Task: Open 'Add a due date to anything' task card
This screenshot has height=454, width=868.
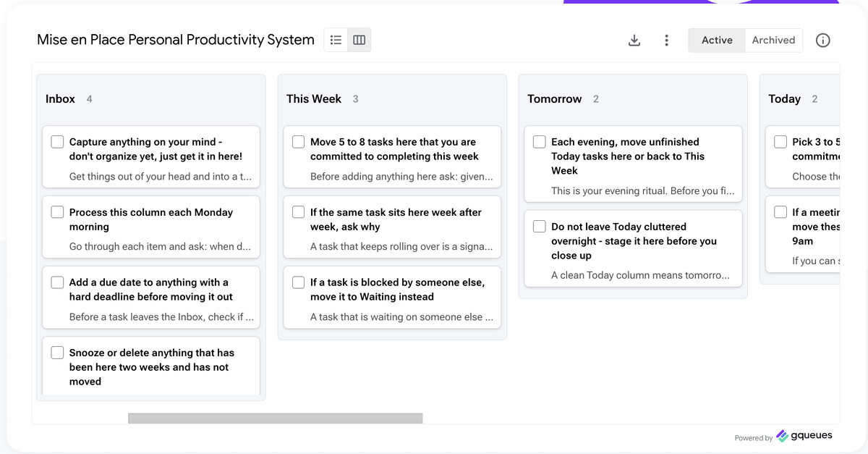Action: coord(151,299)
